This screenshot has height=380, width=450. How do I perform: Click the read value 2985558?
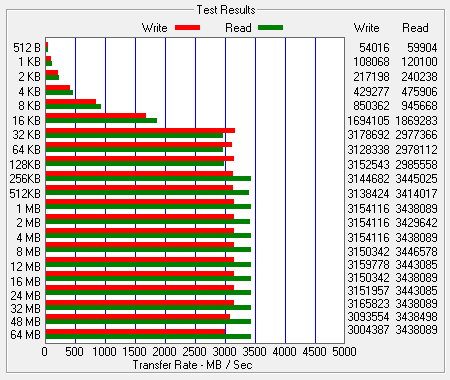click(x=416, y=164)
